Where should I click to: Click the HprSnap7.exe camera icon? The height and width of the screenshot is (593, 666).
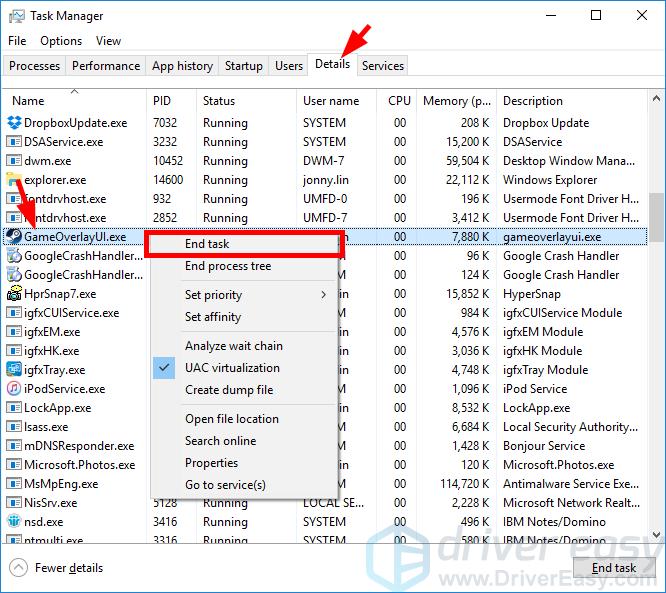pos(14,294)
